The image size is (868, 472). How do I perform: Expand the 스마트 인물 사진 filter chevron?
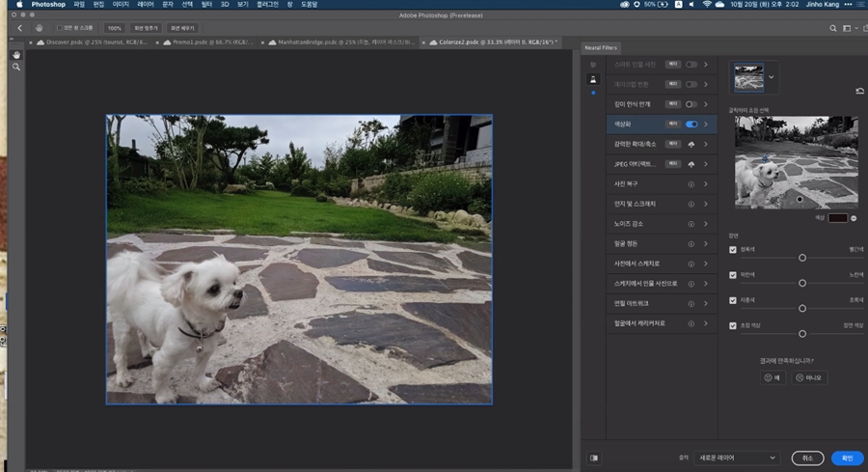tap(706, 65)
